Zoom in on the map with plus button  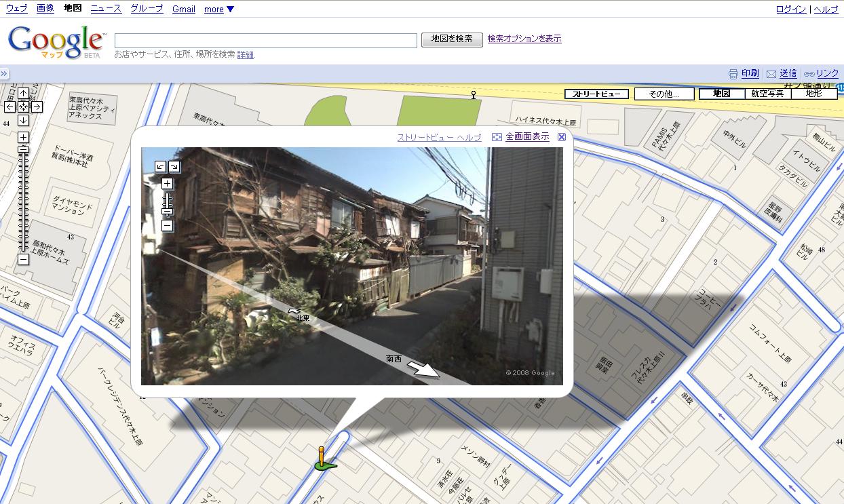23,138
